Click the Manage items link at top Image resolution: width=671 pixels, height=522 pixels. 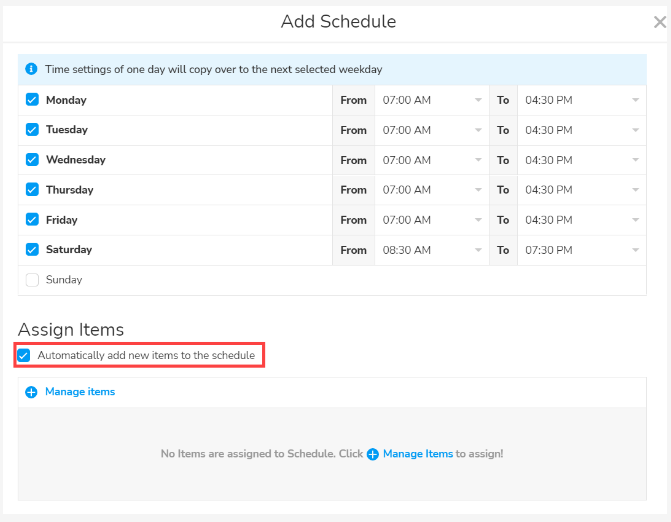(80, 392)
